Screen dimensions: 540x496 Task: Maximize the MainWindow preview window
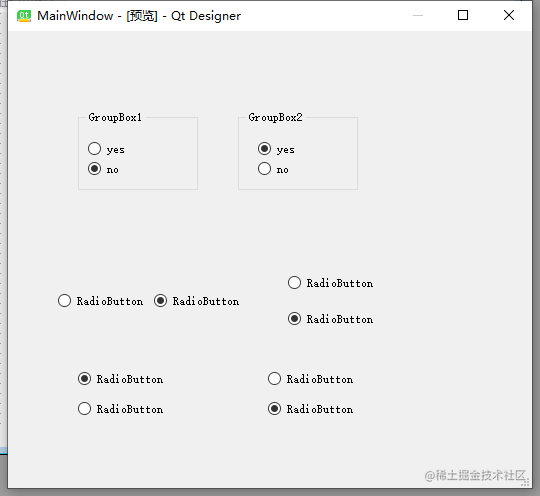click(x=463, y=16)
